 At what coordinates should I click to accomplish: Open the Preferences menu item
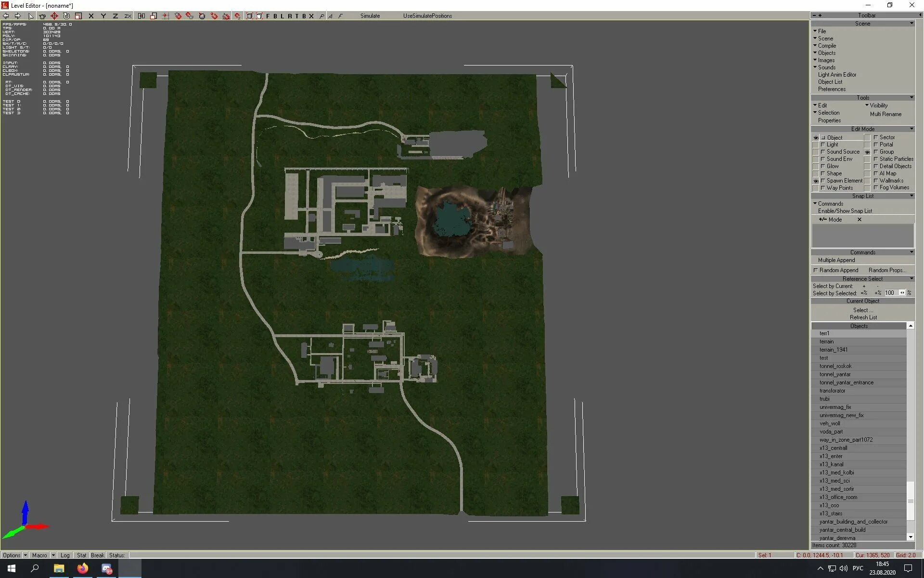pyautogui.click(x=832, y=89)
